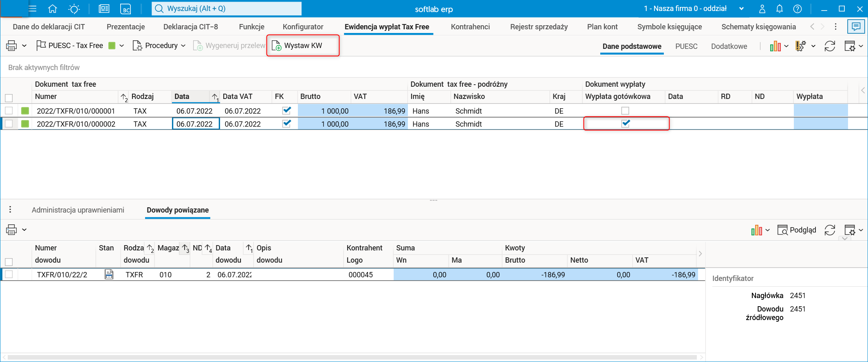Enable cash payment checkbox for document 000001
Viewport: 868px width, 362px height.
[625, 111]
